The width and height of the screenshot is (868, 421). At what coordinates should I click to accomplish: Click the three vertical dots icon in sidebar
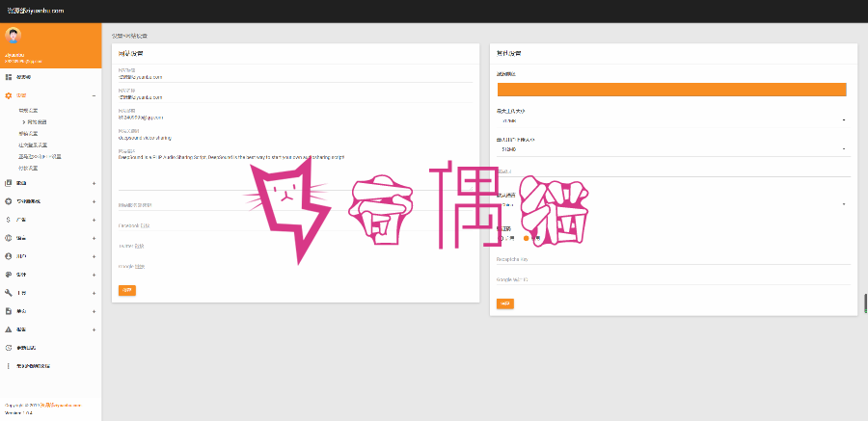[9, 366]
